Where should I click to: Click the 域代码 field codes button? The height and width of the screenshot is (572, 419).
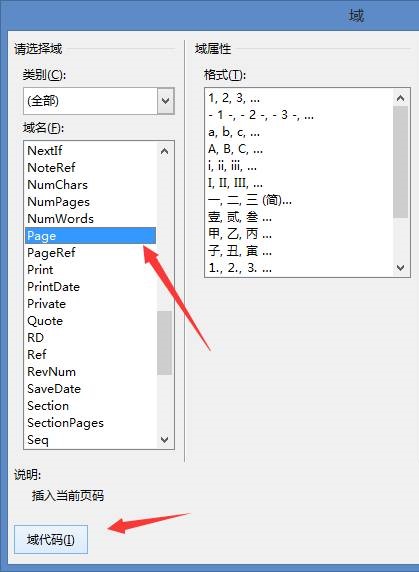pos(51,540)
